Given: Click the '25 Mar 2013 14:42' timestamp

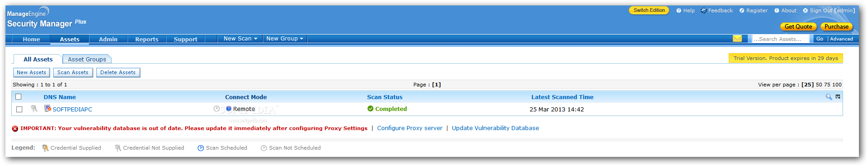Looking at the screenshot, I should click(x=557, y=109).
